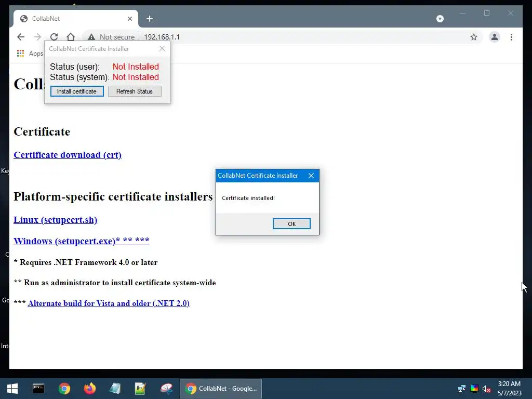Click the address bar showing 192.168.1.1
The width and height of the screenshot is (532, 399).
tap(162, 37)
